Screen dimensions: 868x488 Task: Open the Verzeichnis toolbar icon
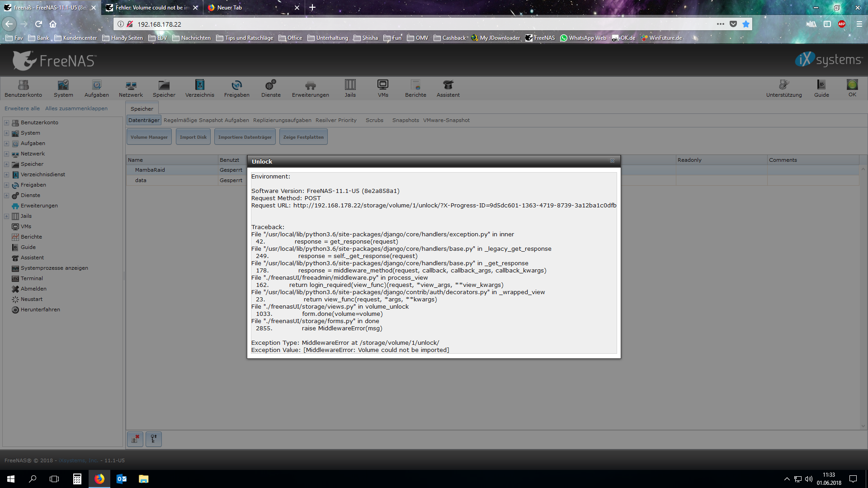point(200,88)
